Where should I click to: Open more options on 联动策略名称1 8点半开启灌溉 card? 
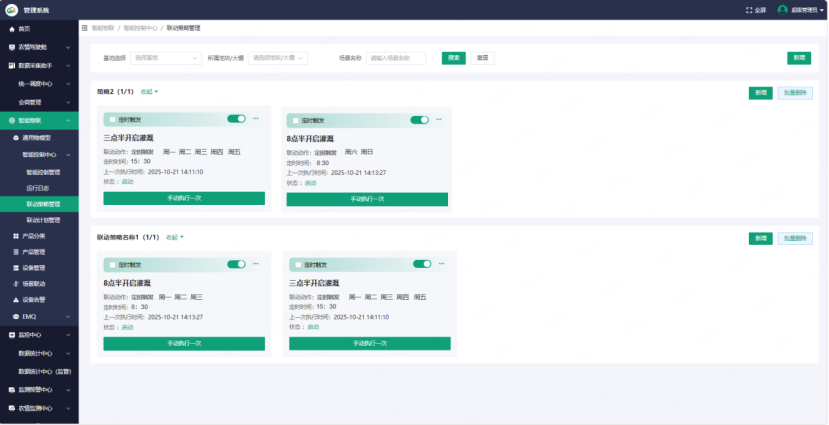[x=256, y=264]
